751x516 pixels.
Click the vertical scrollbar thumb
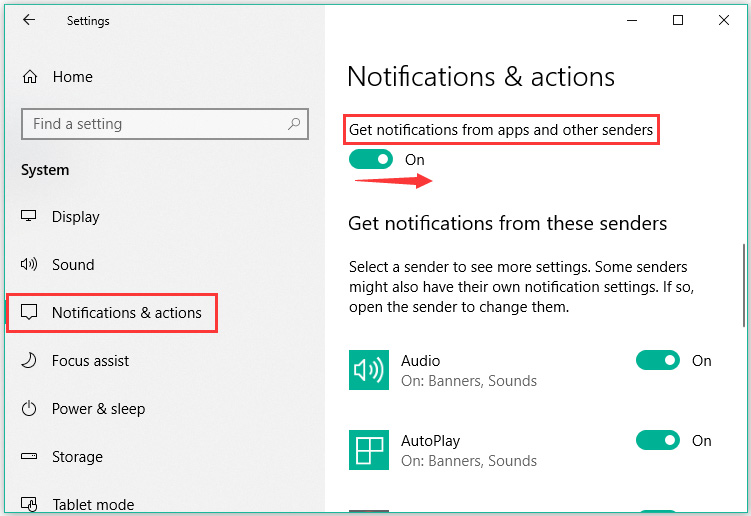coord(744,286)
